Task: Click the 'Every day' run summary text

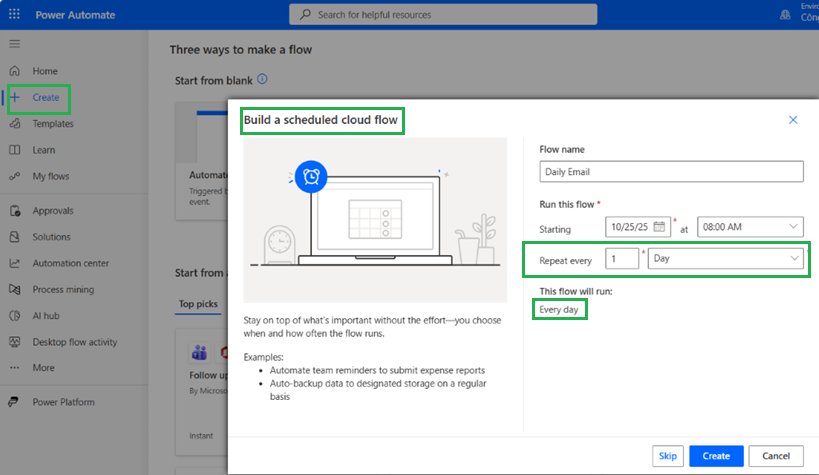Action: (559, 309)
